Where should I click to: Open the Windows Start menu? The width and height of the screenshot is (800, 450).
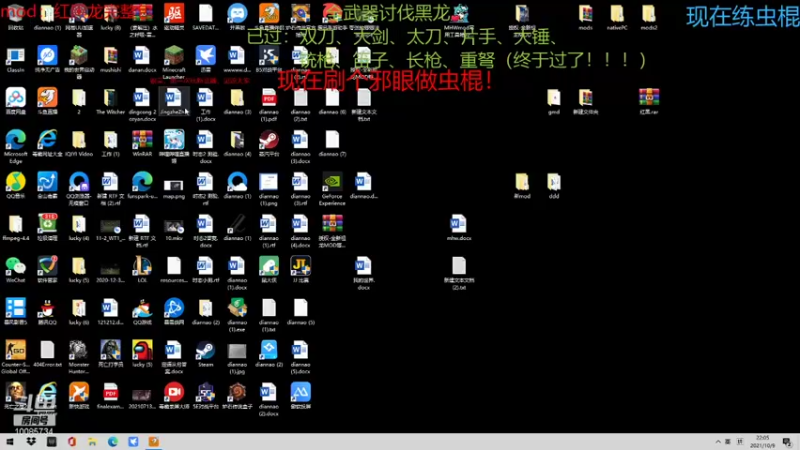(10, 442)
